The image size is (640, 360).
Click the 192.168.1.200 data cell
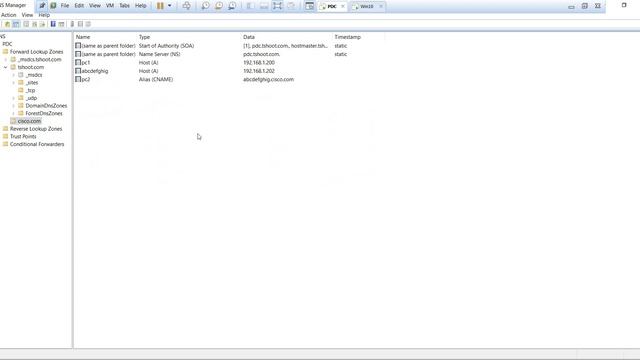[259, 63]
